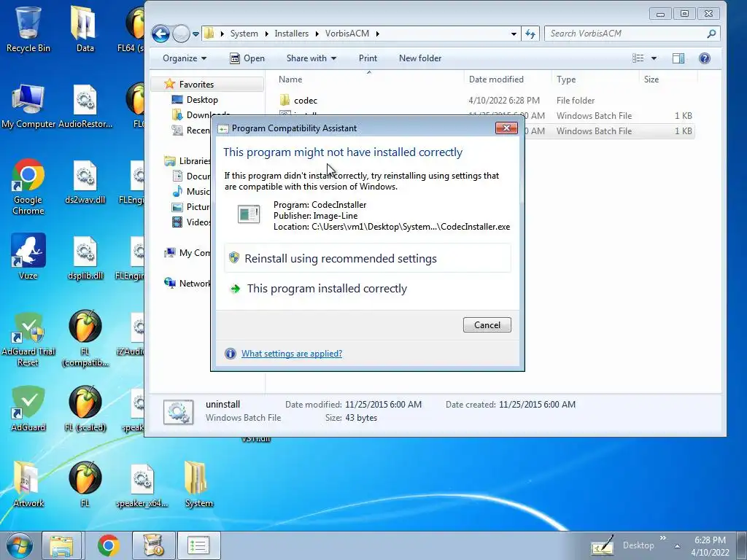Choose This program installed correctly
The width and height of the screenshot is (747, 560).
(x=368, y=289)
